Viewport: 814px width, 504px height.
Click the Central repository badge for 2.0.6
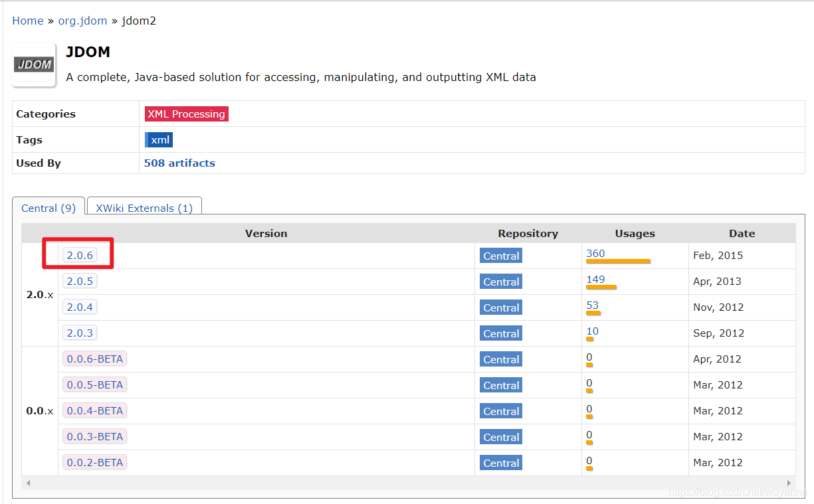pyautogui.click(x=501, y=256)
